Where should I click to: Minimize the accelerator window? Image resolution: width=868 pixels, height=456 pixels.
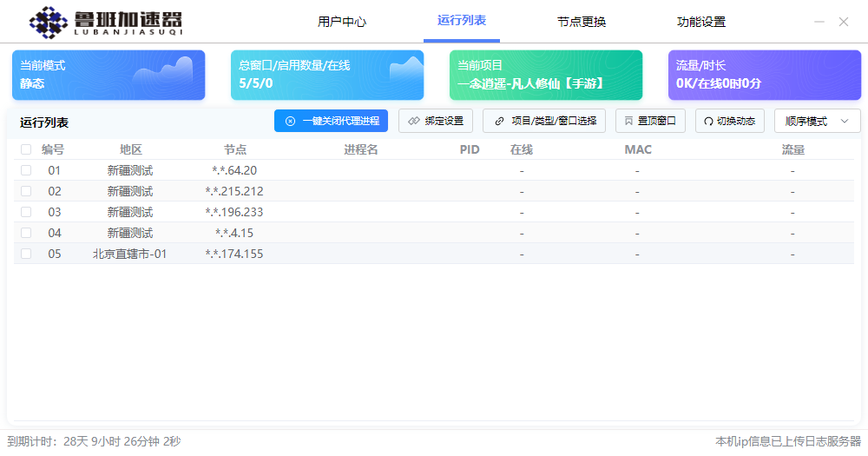pos(819,22)
